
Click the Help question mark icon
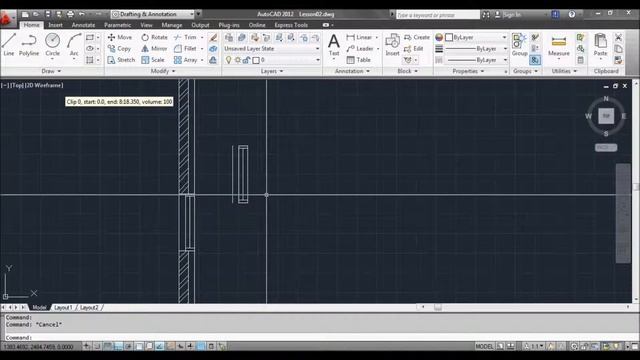click(572, 14)
